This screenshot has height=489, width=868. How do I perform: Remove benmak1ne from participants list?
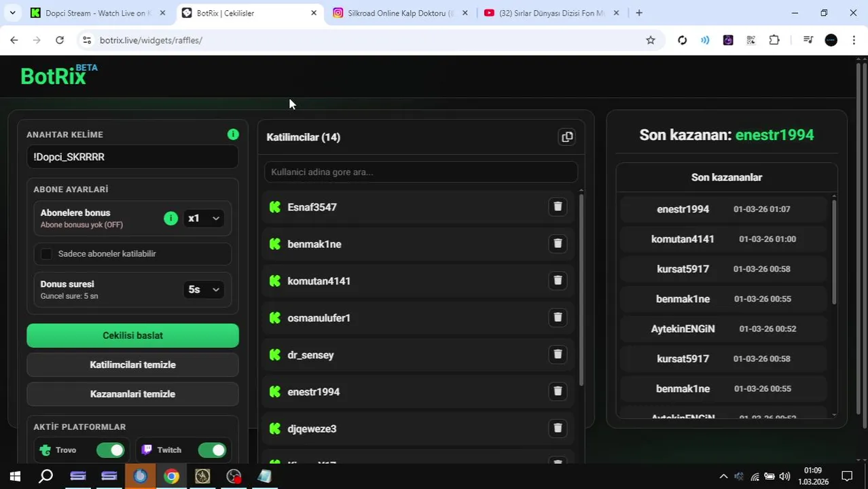[x=558, y=243]
